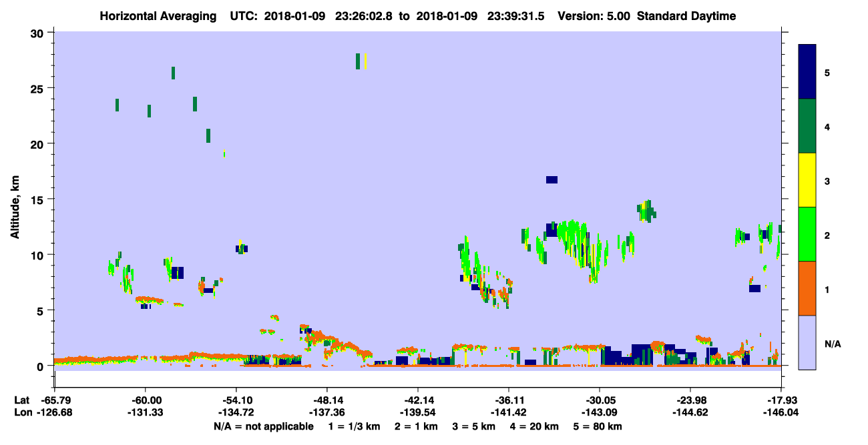Click the longitude value -139.54

point(418,412)
